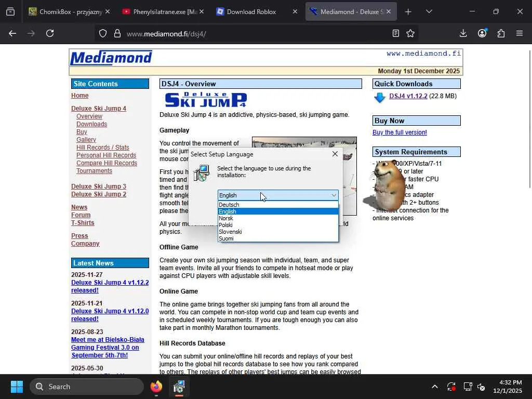Close the Phenylsilatrane.exe tab

tap(202, 11)
